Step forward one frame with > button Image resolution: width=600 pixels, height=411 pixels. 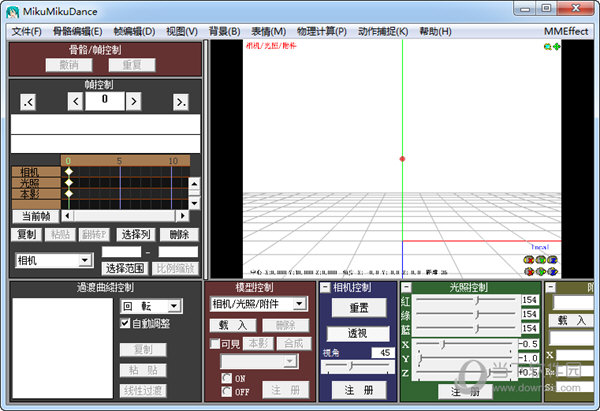click(x=134, y=101)
